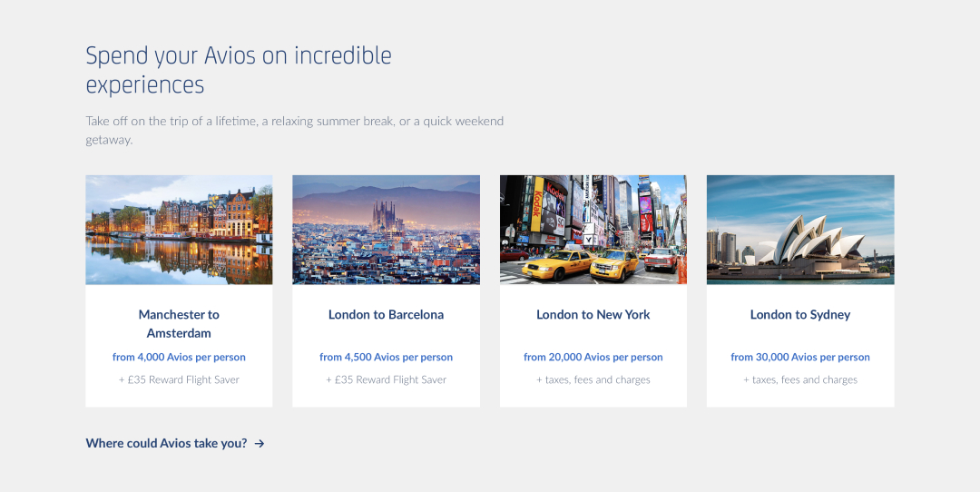Viewport: 980px width, 492px height.
Task: Select 'from 30,000 Avios per person' price
Action: click(x=799, y=358)
